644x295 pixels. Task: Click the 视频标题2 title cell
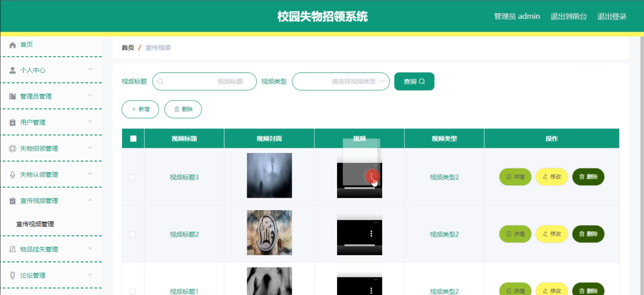184,234
